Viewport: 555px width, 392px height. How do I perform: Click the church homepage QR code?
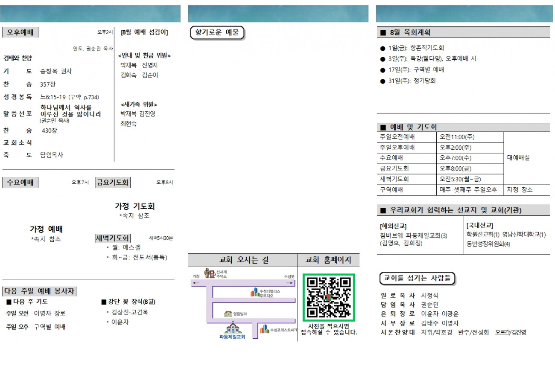[x=329, y=298]
